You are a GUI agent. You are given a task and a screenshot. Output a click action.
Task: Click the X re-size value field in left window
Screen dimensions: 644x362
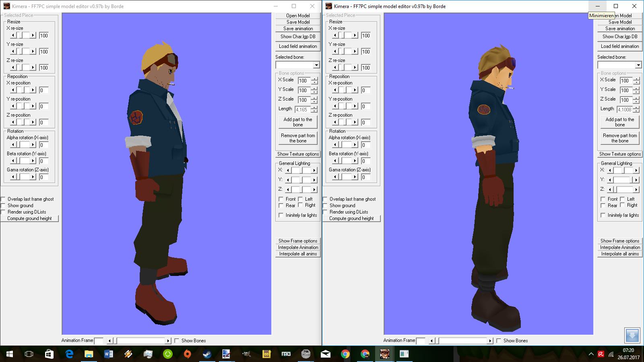pos(44,35)
